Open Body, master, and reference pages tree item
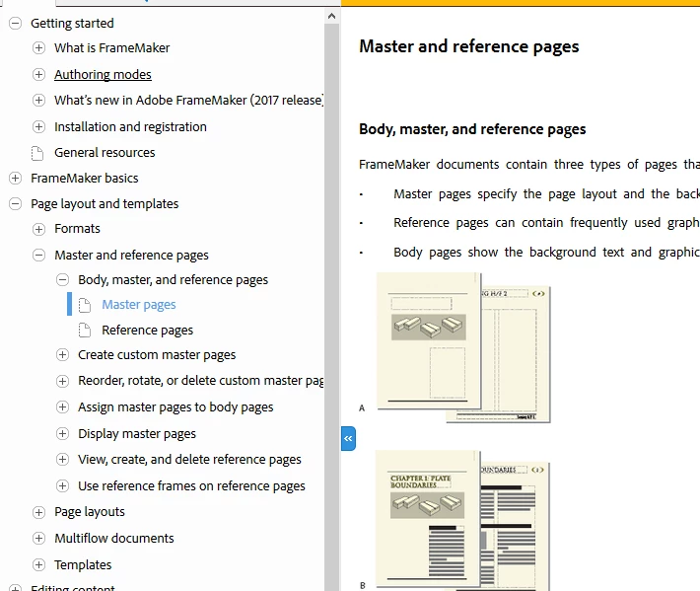700x591 pixels. coord(173,279)
